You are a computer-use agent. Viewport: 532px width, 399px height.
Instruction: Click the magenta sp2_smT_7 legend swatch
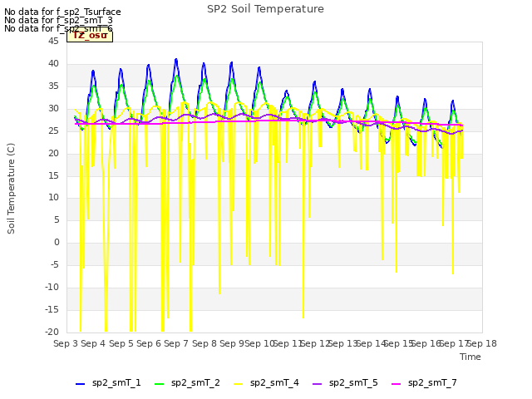pyautogui.click(x=397, y=384)
